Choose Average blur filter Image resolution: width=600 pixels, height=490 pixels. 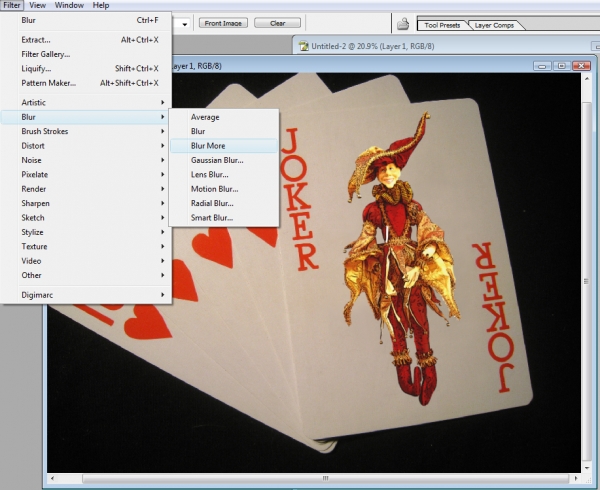pos(224,117)
